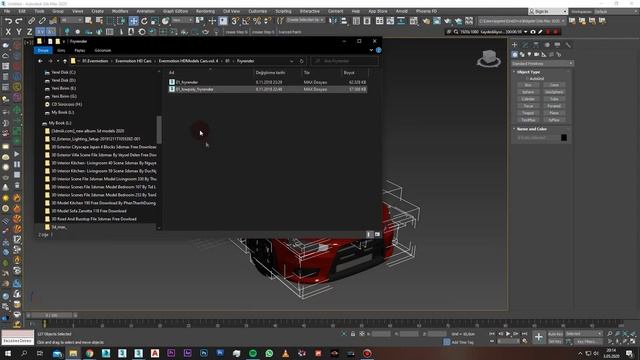The width and height of the screenshot is (640, 360).
Task: Select the 01_lowpoly_frprender MAX file
Action: [268, 89]
